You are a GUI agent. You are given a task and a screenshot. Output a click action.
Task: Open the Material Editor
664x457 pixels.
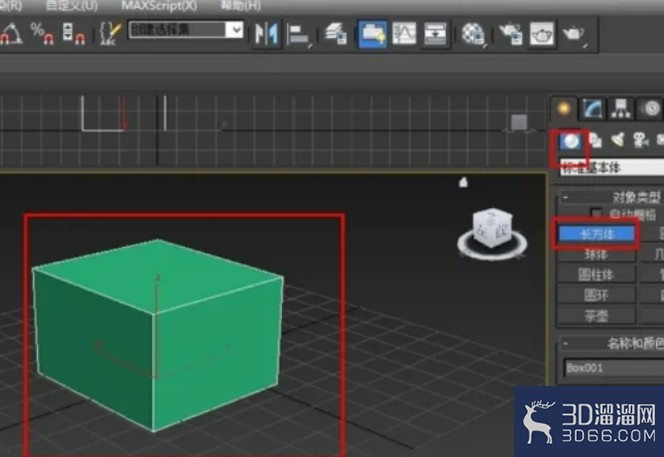(x=473, y=33)
